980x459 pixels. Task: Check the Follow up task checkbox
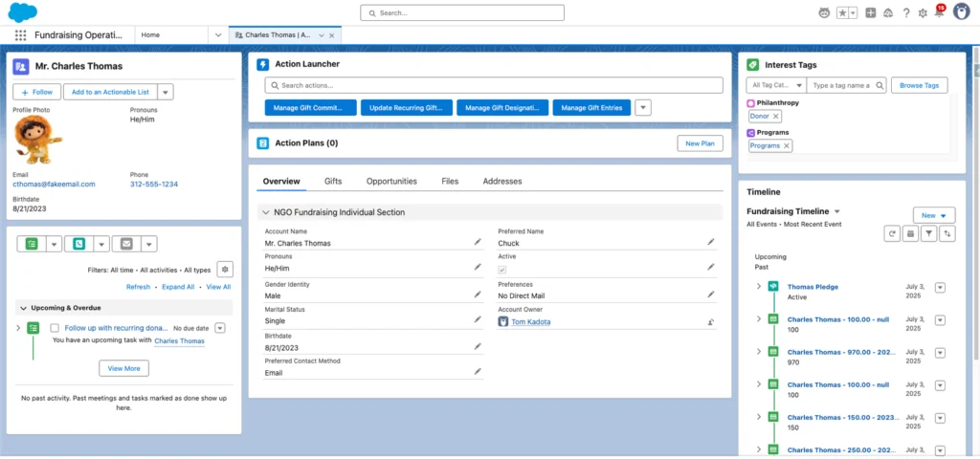click(x=56, y=328)
